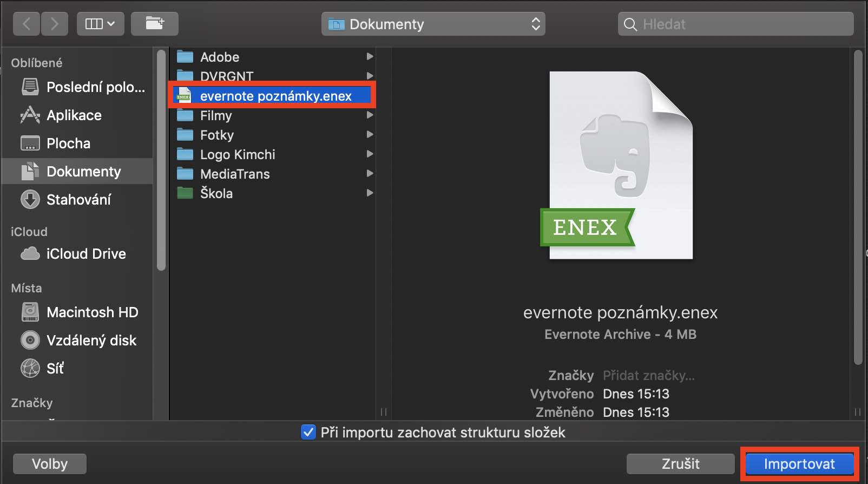Click the sidebar vertical scrollbar
The height and width of the screenshot is (484, 868).
coord(161,160)
